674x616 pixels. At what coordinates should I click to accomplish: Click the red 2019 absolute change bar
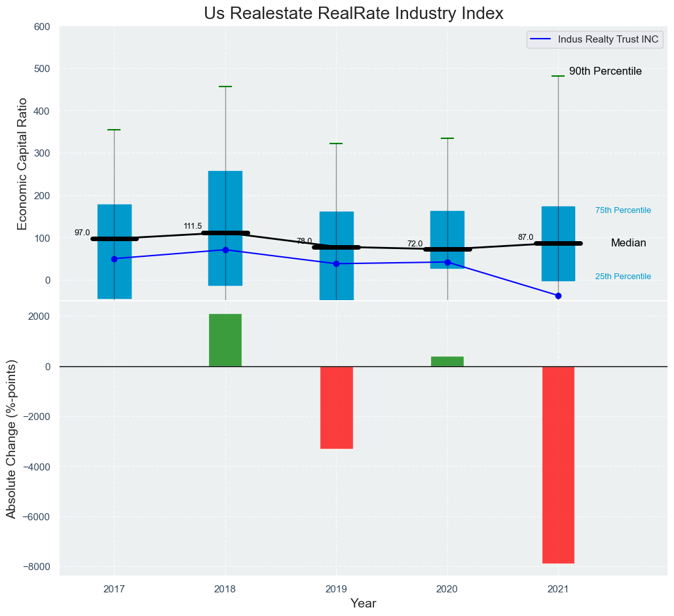point(336,407)
